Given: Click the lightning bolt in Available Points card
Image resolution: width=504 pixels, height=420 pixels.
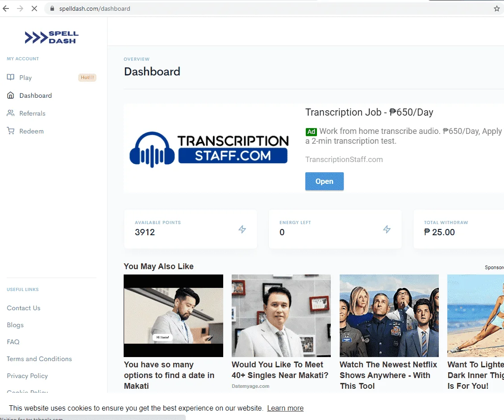Looking at the screenshot, I should click(x=242, y=229).
